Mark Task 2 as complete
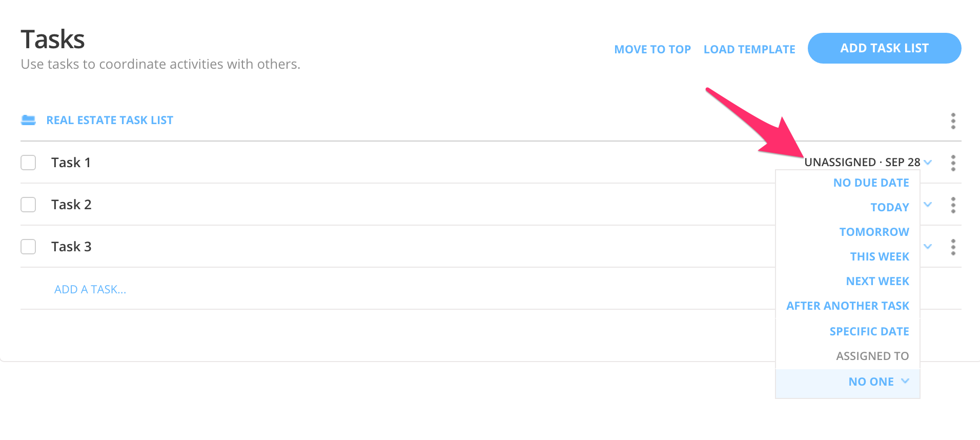 [28, 205]
